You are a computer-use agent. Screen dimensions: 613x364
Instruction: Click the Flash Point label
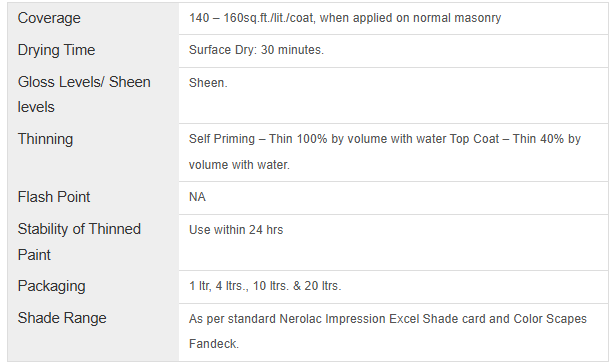pos(54,197)
